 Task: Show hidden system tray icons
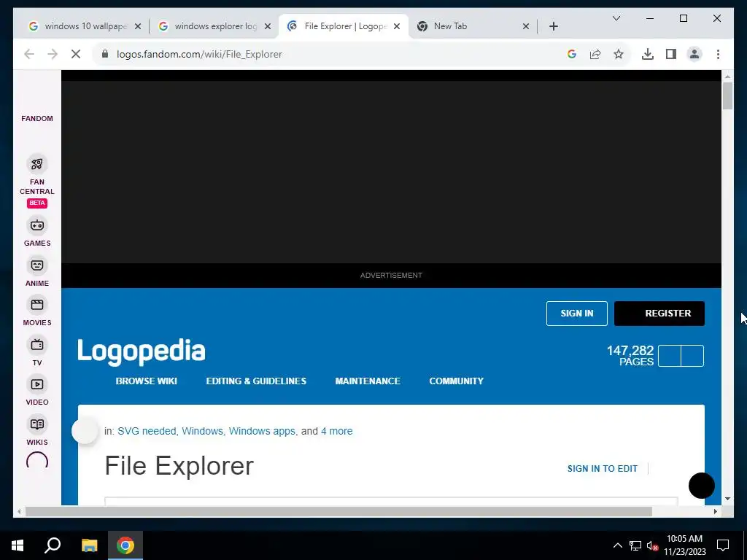tap(617, 545)
